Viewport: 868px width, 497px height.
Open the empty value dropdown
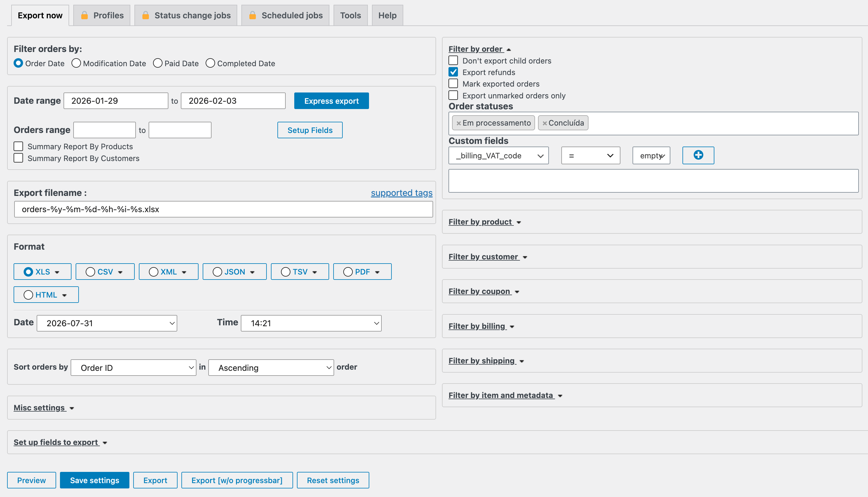point(651,156)
